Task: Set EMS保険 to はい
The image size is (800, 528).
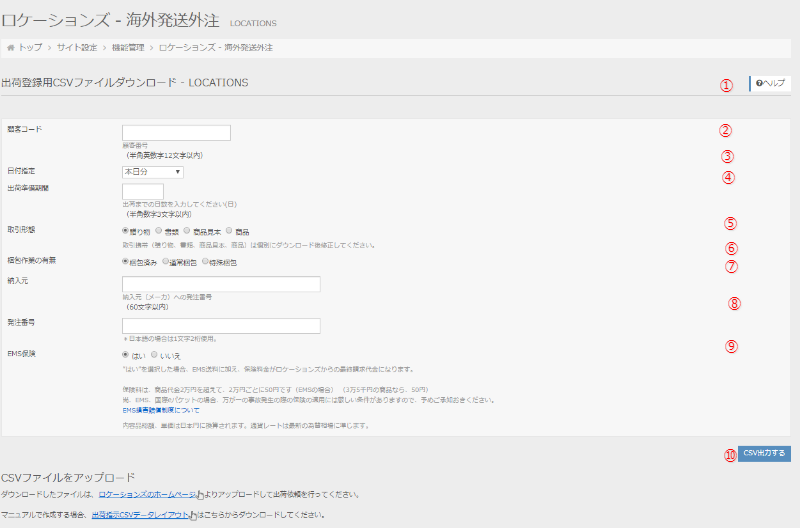Action: tap(125, 354)
